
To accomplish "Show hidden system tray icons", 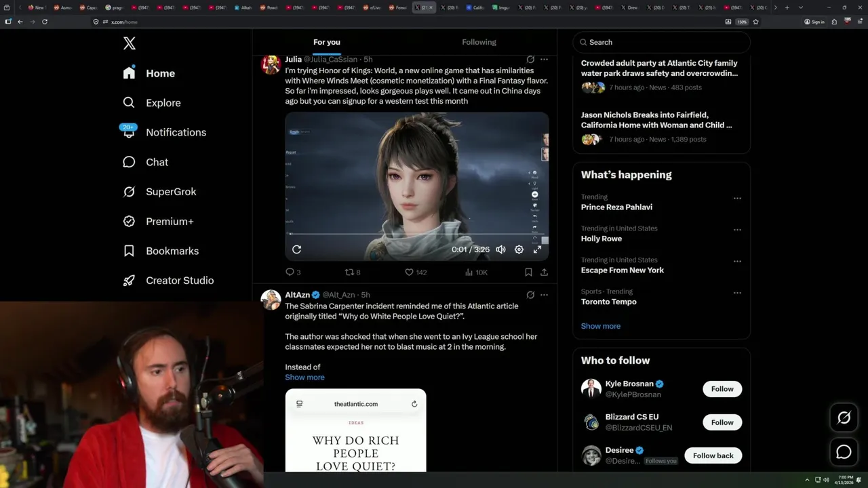I will (x=807, y=480).
